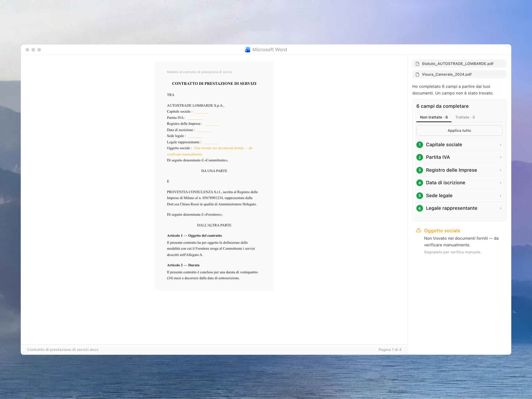Click the 'Articolo 2 — Durata' heading

(x=183, y=265)
